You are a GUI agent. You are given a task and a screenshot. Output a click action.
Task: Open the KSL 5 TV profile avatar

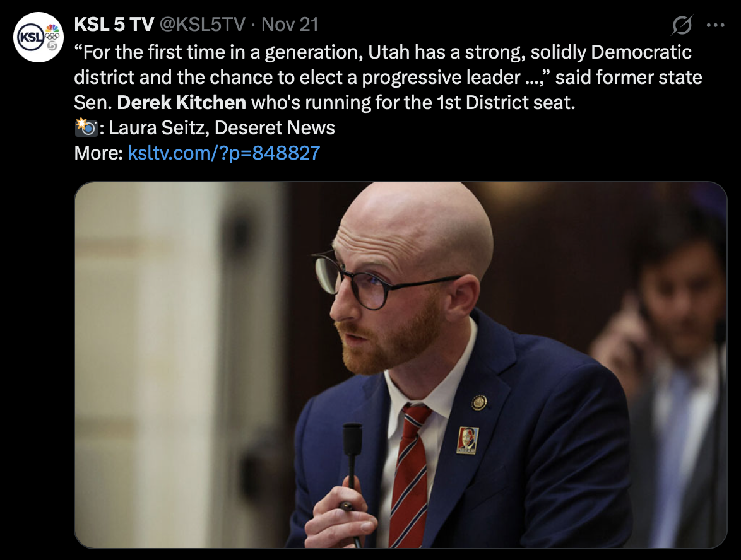tap(39, 37)
